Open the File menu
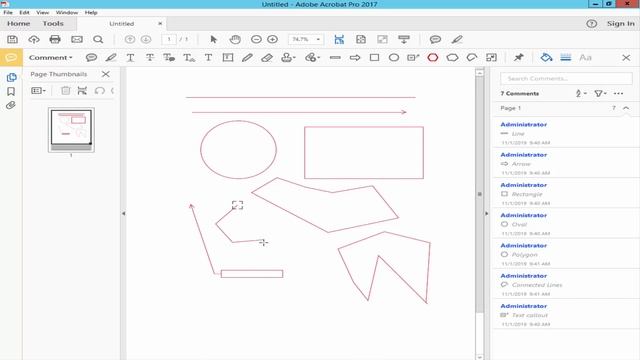This screenshot has height=360, width=640. tap(8, 13)
